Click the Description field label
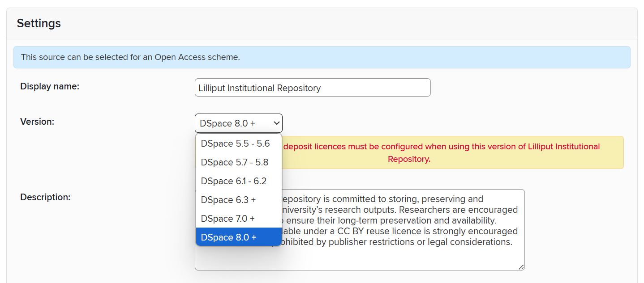 [x=45, y=197]
